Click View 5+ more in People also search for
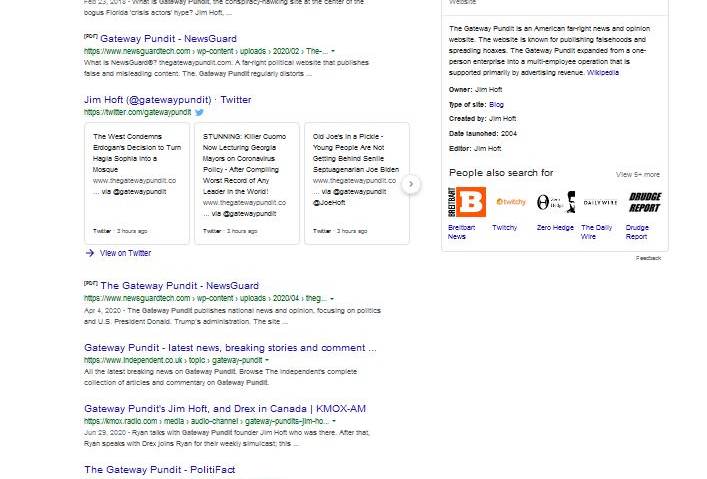The width and height of the screenshot is (707, 479). tap(637, 174)
